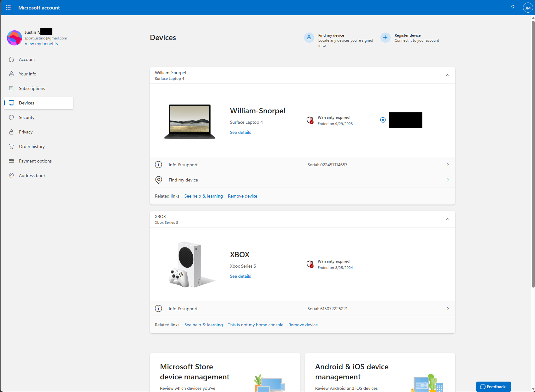Expand XBOX Info & support chevron
The image size is (535, 392).
coord(448,309)
